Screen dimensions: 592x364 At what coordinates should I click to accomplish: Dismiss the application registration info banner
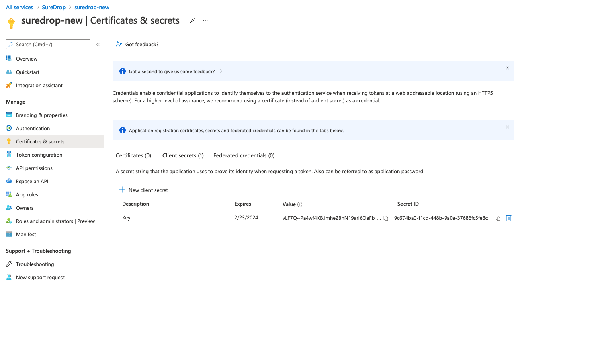coord(508,127)
